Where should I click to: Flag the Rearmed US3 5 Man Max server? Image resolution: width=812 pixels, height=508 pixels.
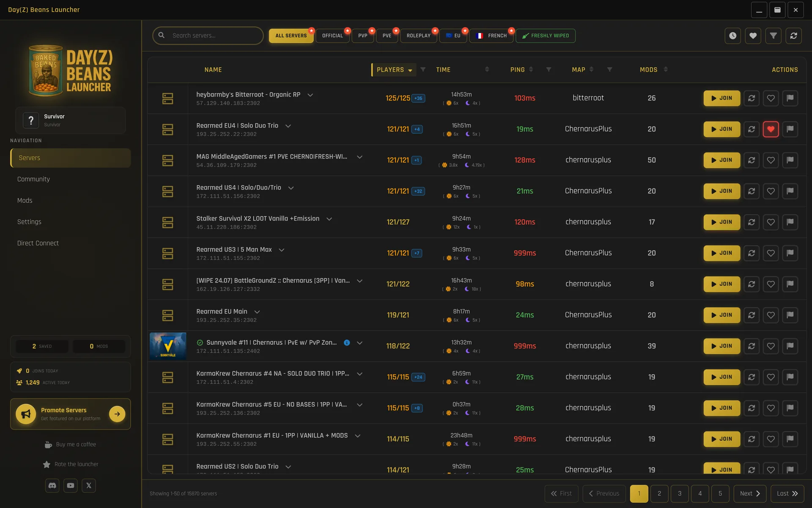[x=790, y=253]
